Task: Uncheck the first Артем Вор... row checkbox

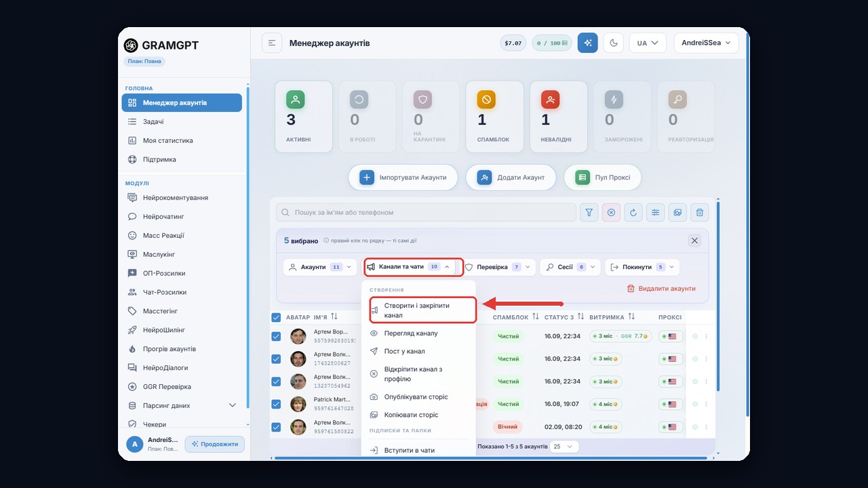Action: click(276, 336)
